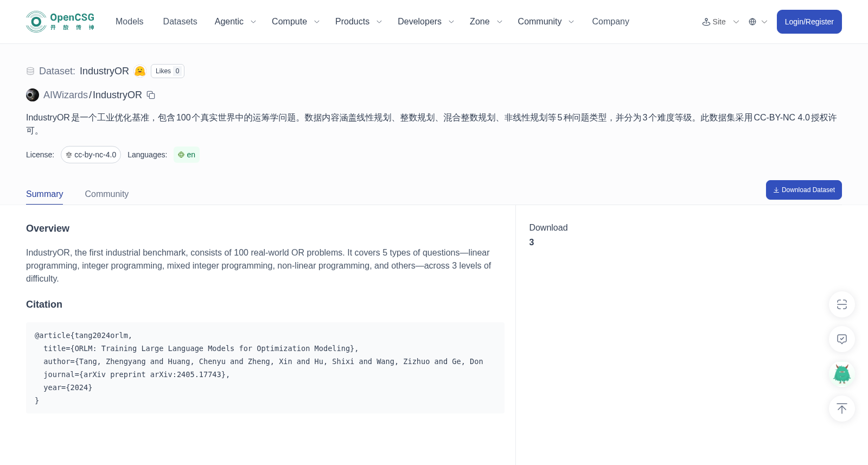Open the Site dropdown chevron
The image size is (868, 465).
point(736,22)
